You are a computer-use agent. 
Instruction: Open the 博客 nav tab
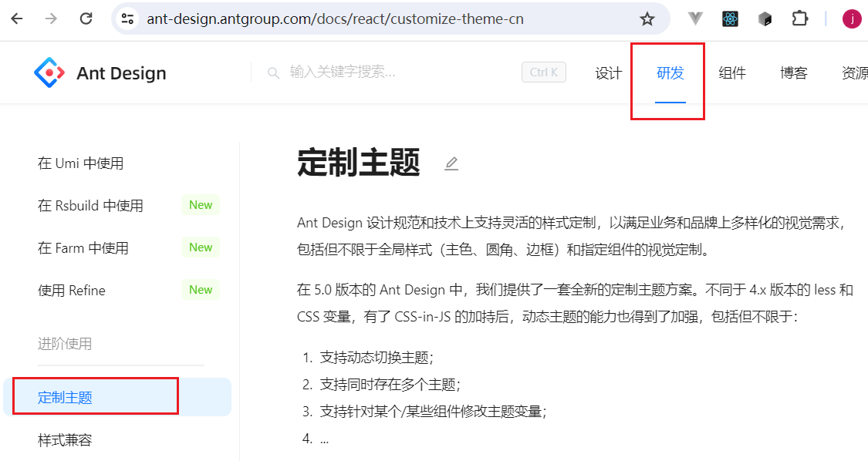pyautogui.click(x=794, y=73)
